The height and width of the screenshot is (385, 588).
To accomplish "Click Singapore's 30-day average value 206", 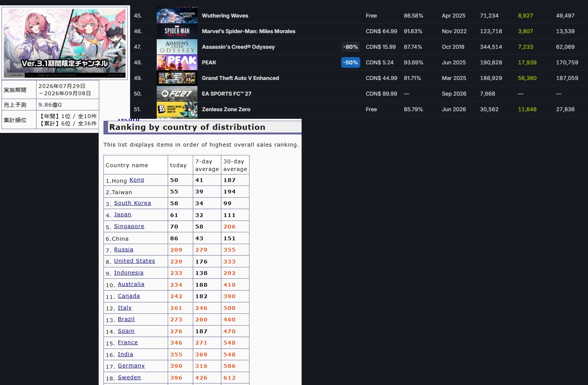I will [x=229, y=227].
